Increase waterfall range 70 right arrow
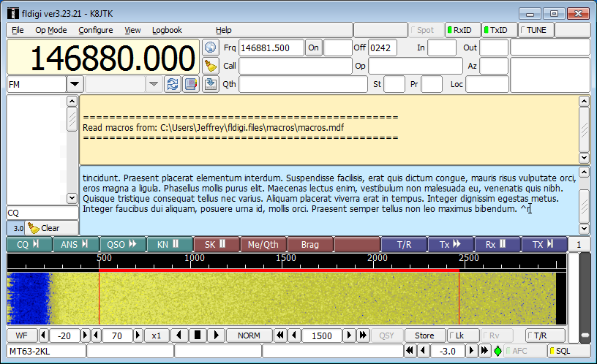 (x=138, y=335)
